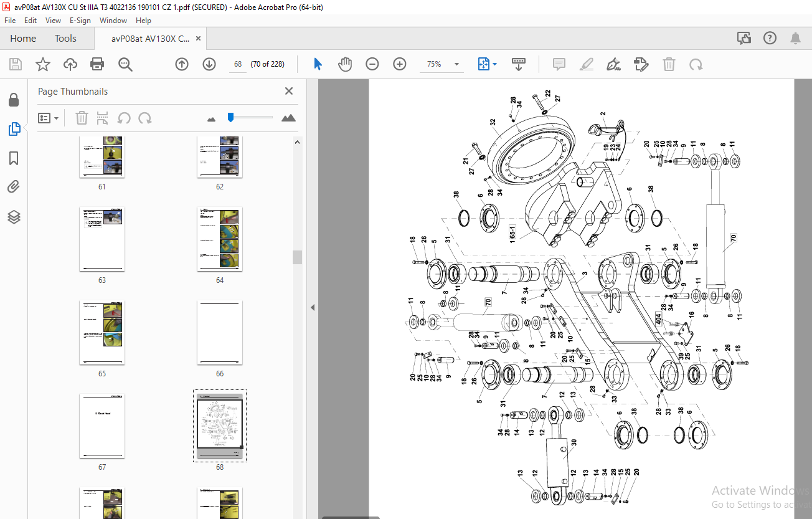This screenshot has height=519, width=812.
Task: Collapse the navigation pane arrow
Action: [313, 307]
